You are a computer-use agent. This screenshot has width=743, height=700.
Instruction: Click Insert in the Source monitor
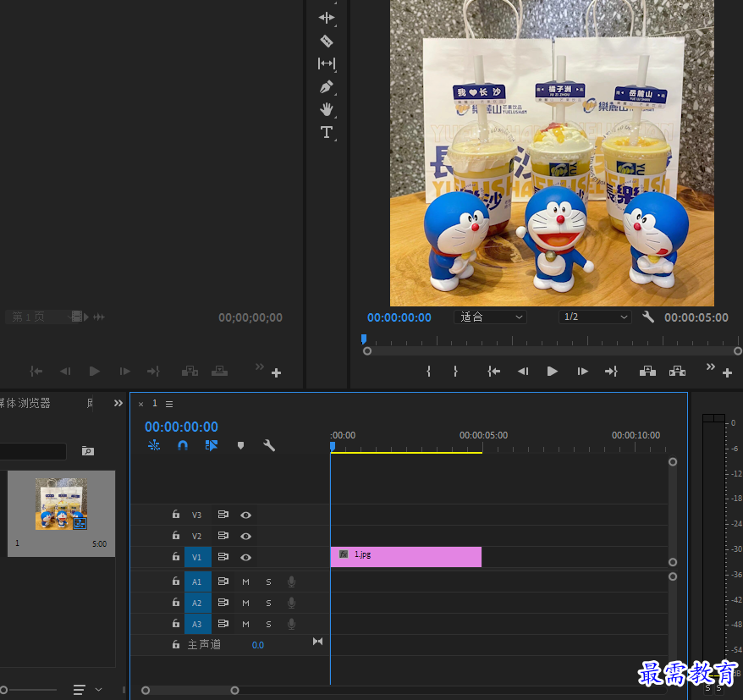point(190,371)
